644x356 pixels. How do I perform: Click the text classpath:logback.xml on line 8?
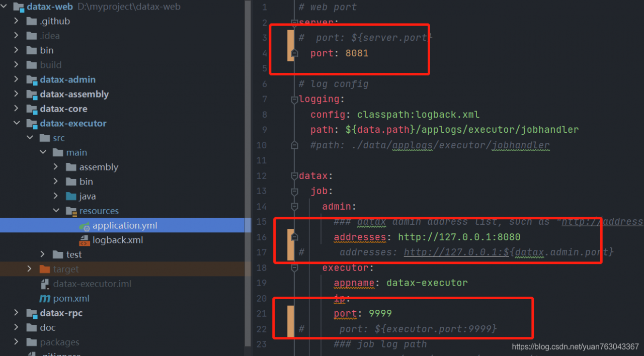419,114
